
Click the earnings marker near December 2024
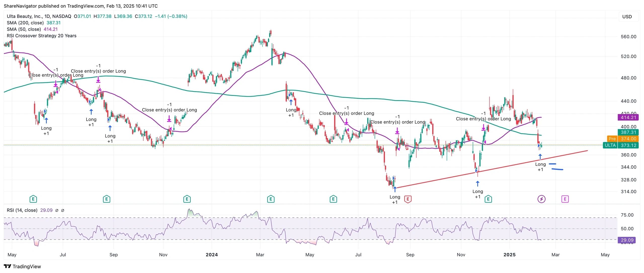click(x=488, y=199)
